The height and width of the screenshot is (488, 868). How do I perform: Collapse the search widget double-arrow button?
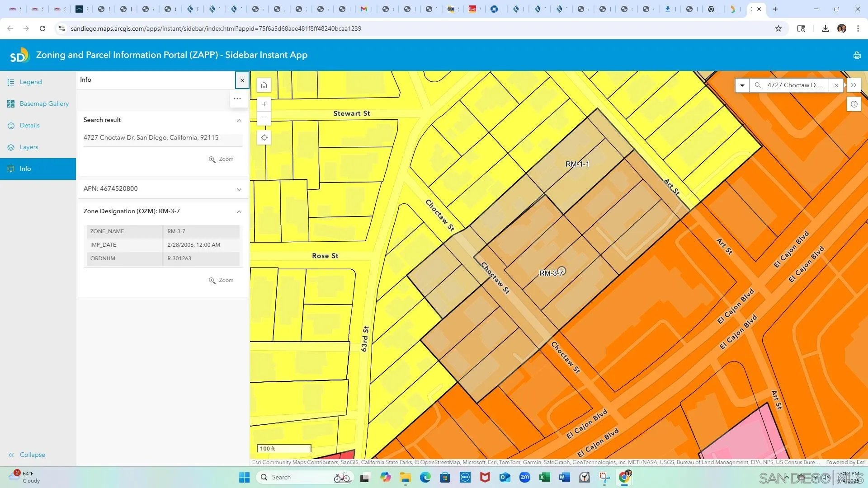tap(854, 85)
